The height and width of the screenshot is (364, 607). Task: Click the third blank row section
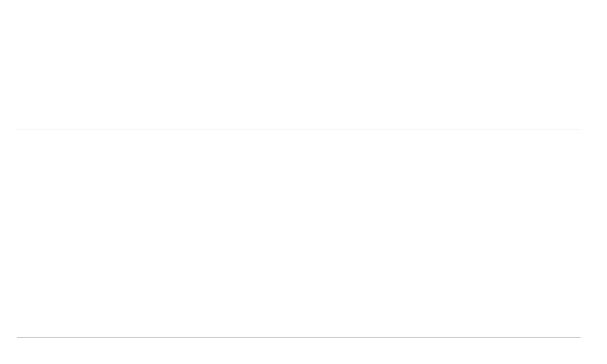pos(298,114)
